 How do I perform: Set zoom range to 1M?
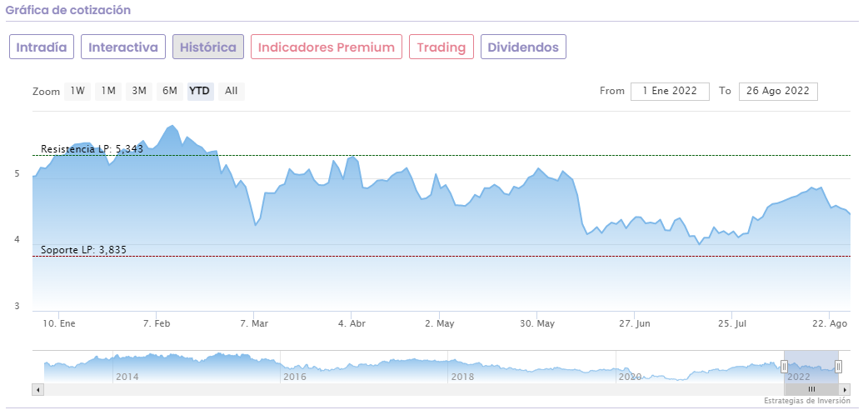click(108, 91)
